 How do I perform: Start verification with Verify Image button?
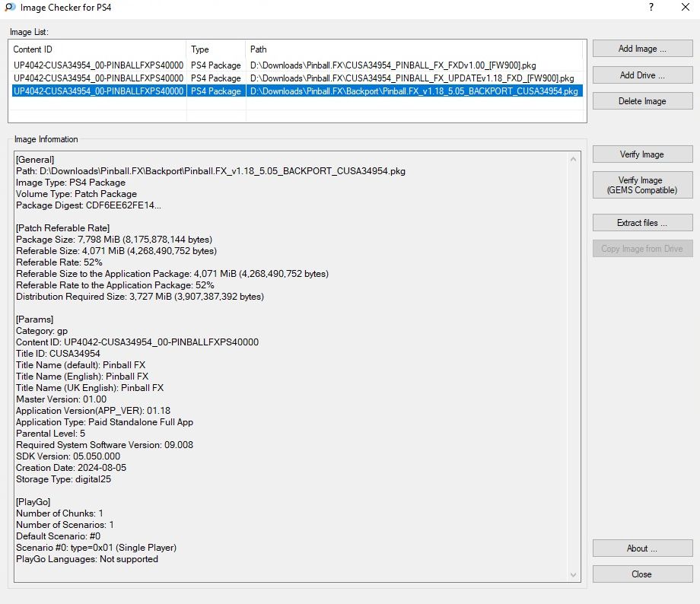coord(642,154)
